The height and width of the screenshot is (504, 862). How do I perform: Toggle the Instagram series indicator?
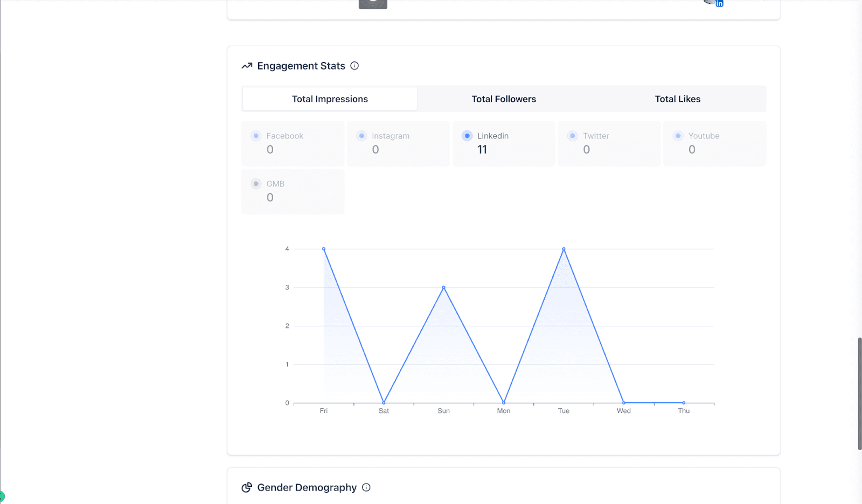[x=362, y=136]
